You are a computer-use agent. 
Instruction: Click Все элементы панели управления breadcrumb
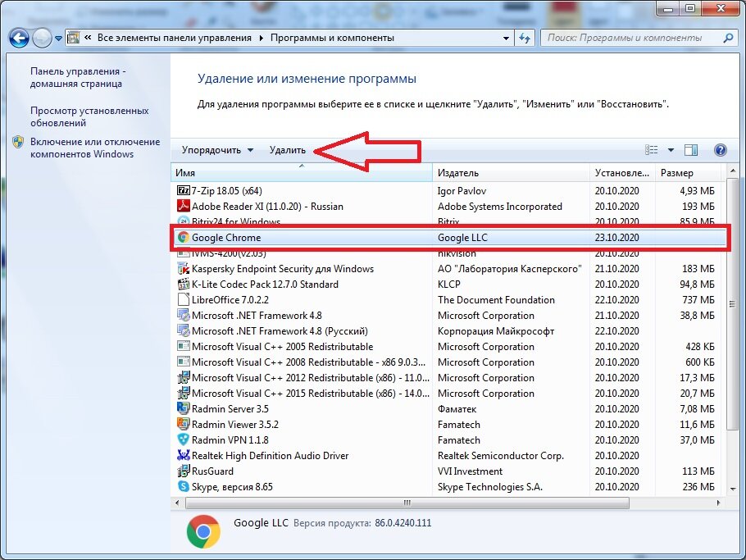pos(174,38)
